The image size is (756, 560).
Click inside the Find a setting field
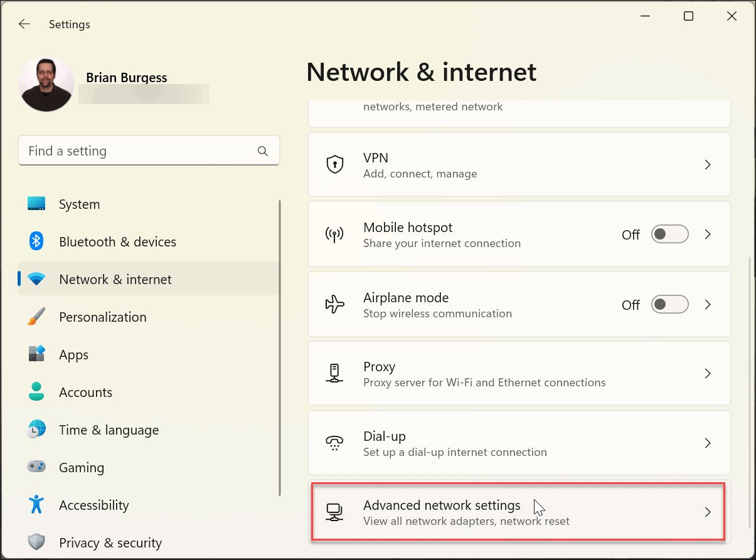[149, 151]
